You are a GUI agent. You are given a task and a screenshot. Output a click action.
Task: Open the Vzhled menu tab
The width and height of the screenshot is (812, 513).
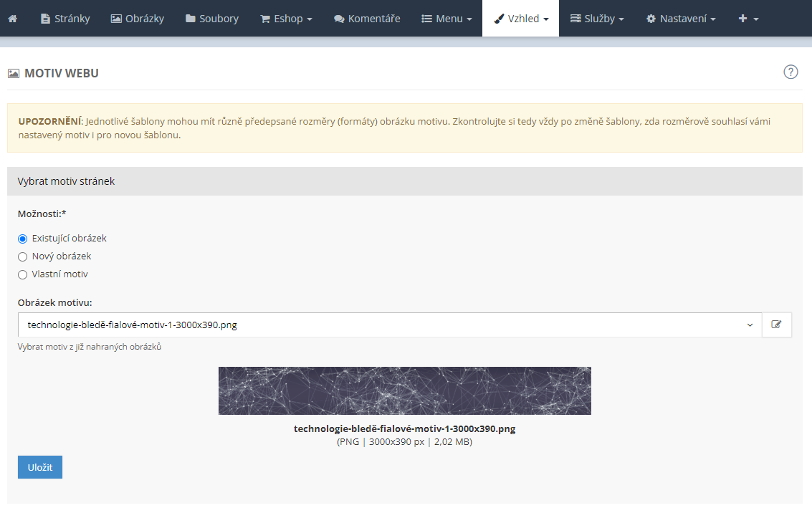[521, 19]
